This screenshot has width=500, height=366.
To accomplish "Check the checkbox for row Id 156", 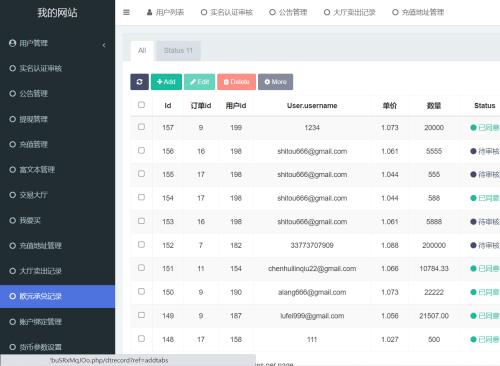I will pyautogui.click(x=141, y=151).
